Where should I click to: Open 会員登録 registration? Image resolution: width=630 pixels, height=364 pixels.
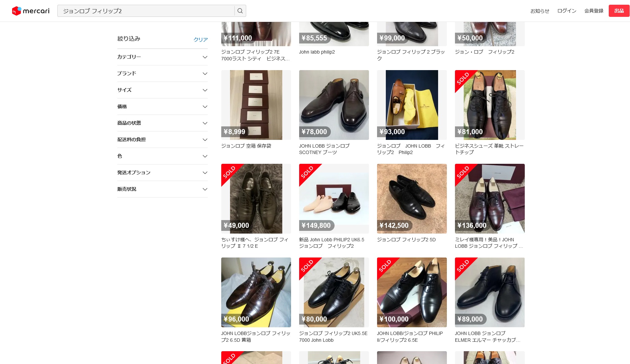click(x=594, y=11)
